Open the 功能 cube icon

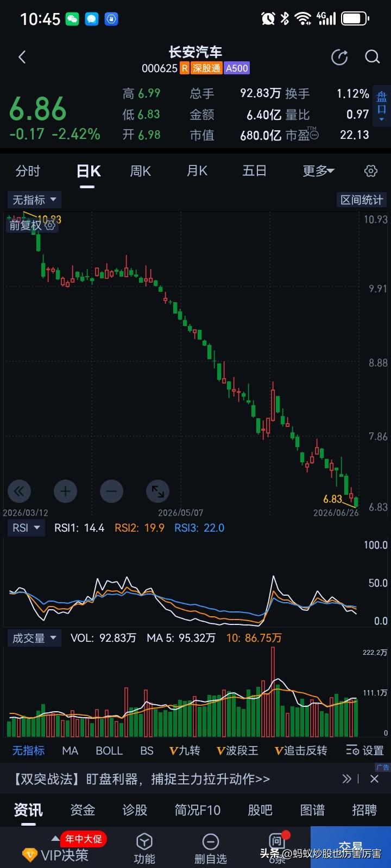[144, 848]
